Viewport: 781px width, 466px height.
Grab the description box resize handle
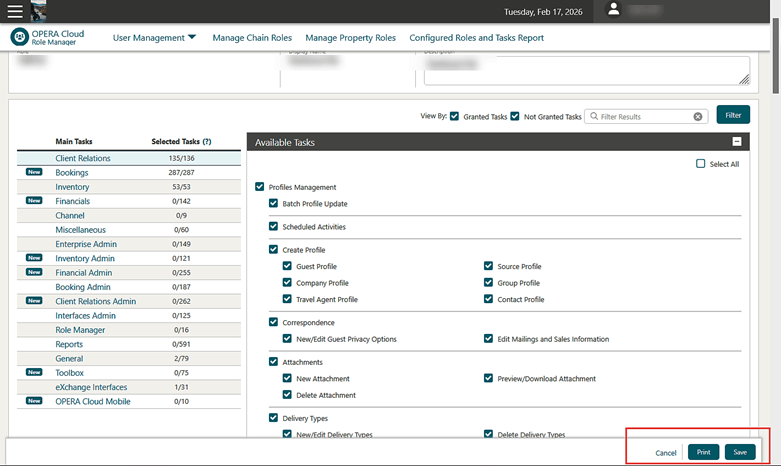744,80
